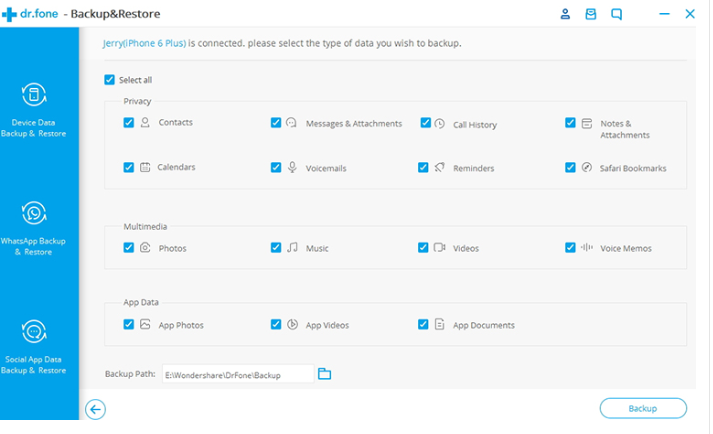Screen dimensions: 713x434
Task: Select Device Data Backup & Restore sidebar icon
Action: (33, 96)
